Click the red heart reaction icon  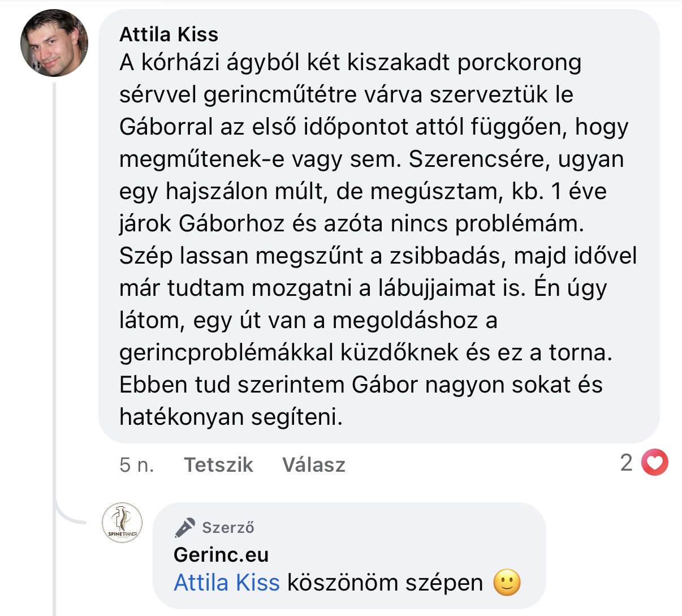pos(655,463)
